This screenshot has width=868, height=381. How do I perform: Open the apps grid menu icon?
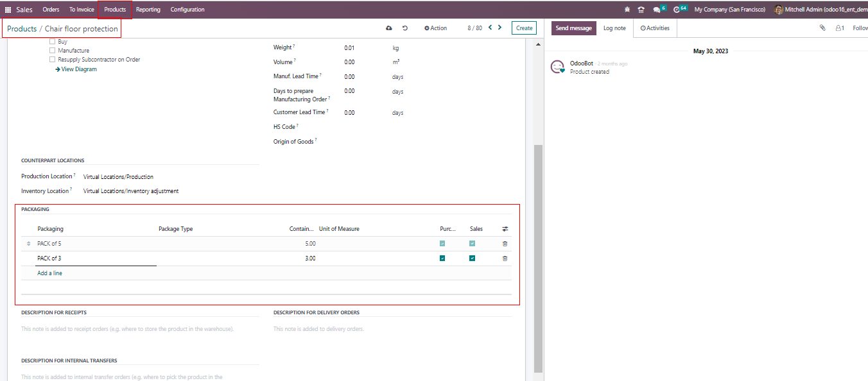click(x=8, y=10)
